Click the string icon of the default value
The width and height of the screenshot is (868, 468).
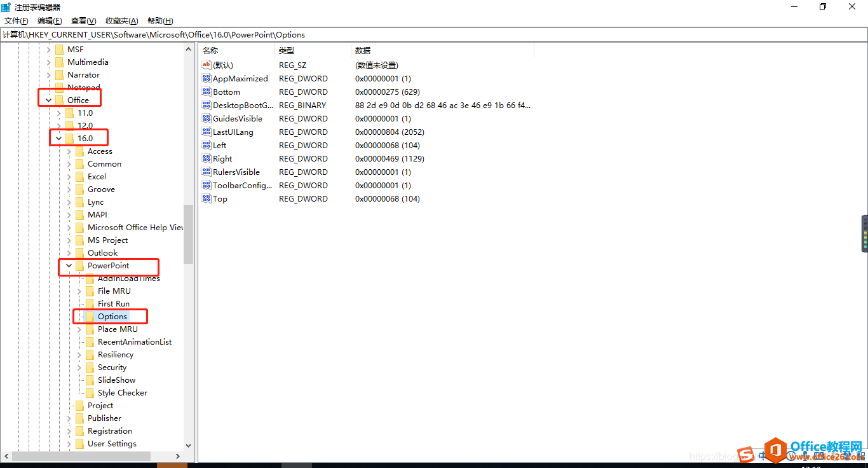pos(206,65)
